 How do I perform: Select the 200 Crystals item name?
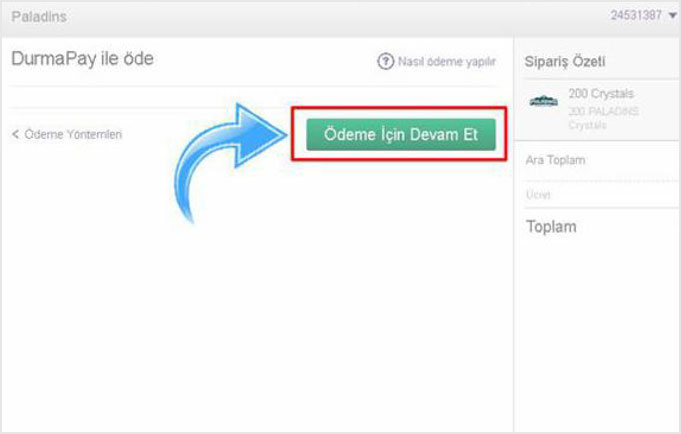[x=596, y=94]
